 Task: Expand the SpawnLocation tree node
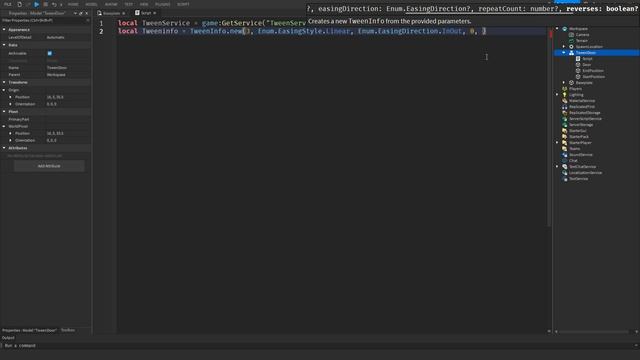(564, 47)
